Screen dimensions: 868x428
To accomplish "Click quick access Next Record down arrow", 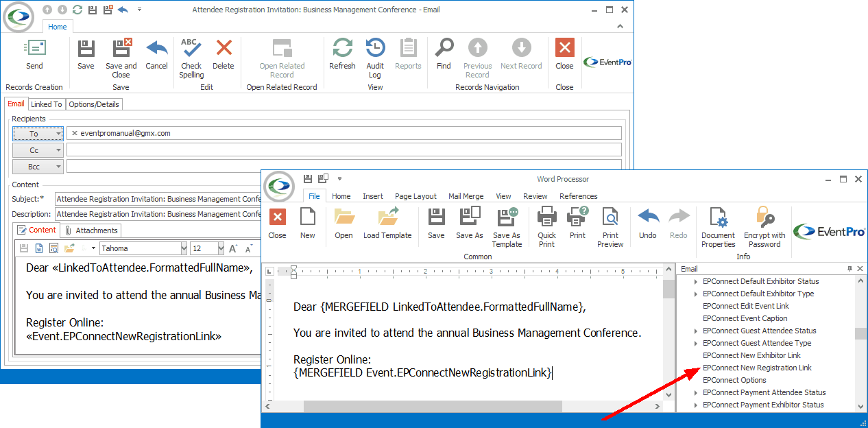I will [62, 10].
